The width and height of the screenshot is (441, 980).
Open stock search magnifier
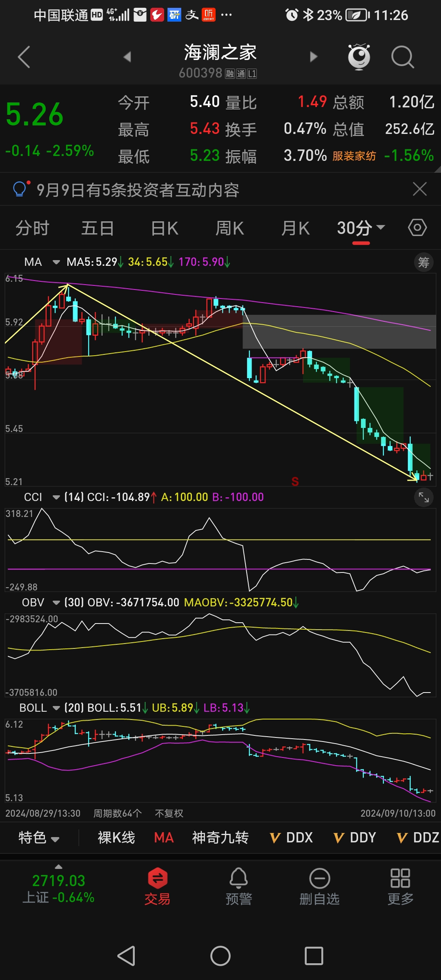click(x=403, y=57)
